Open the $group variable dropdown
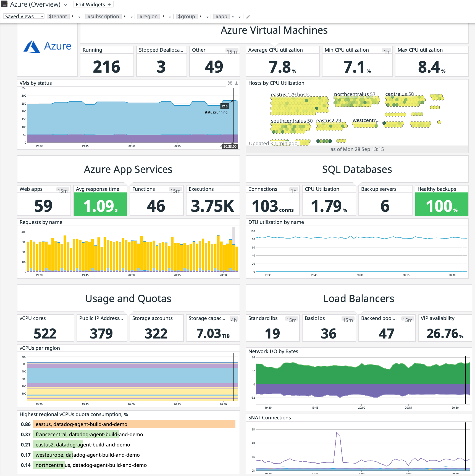Image resolution: width=475 pixels, height=476 pixels. 208,17
